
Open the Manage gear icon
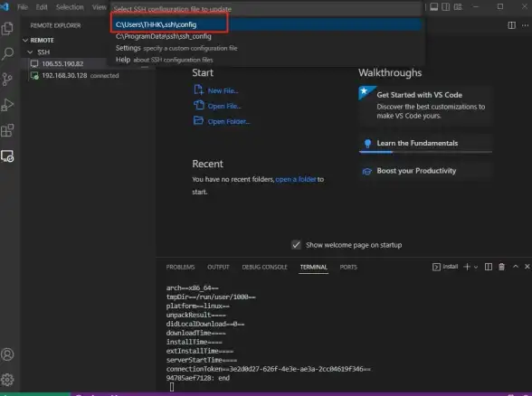pyautogui.click(x=7, y=380)
